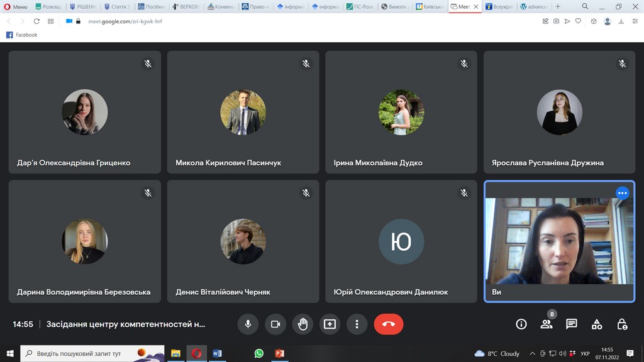Image resolution: width=644 pixels, height=362 pixels.
Task: Open the Activities panel
Action: tap(597, 324)
